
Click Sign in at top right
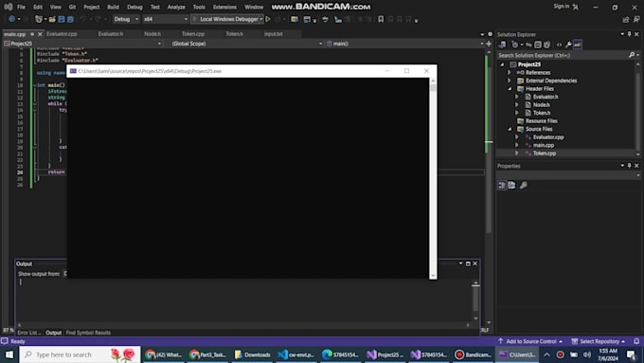coord(561,7)
